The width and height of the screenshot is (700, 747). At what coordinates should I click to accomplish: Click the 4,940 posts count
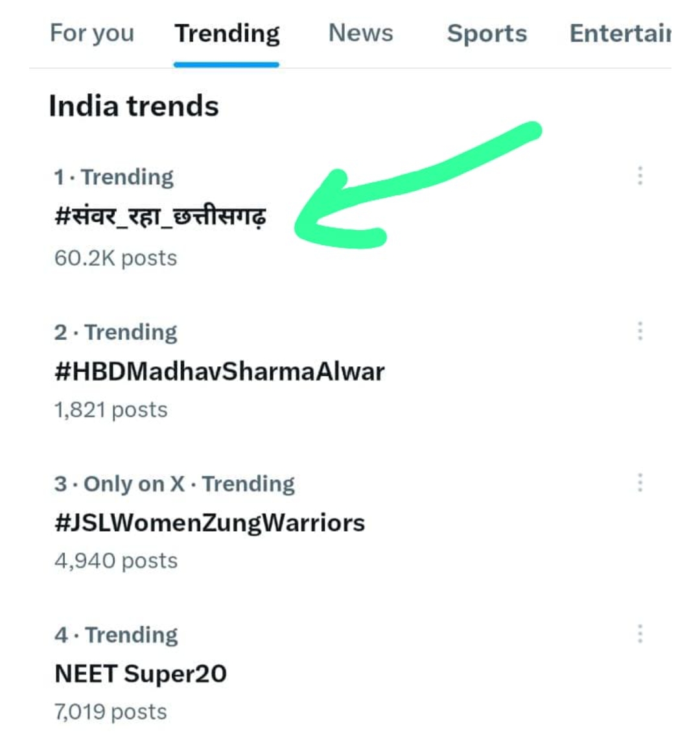coord(116,561)
